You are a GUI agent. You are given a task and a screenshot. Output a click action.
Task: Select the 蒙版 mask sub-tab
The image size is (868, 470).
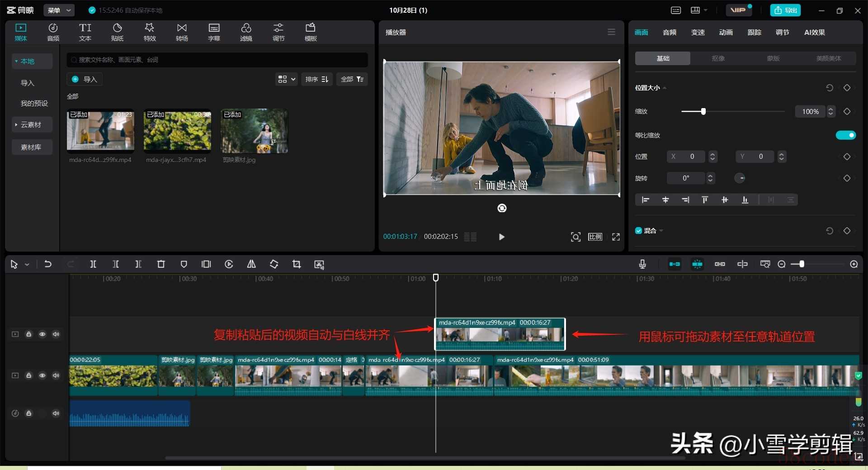[773, 58]
